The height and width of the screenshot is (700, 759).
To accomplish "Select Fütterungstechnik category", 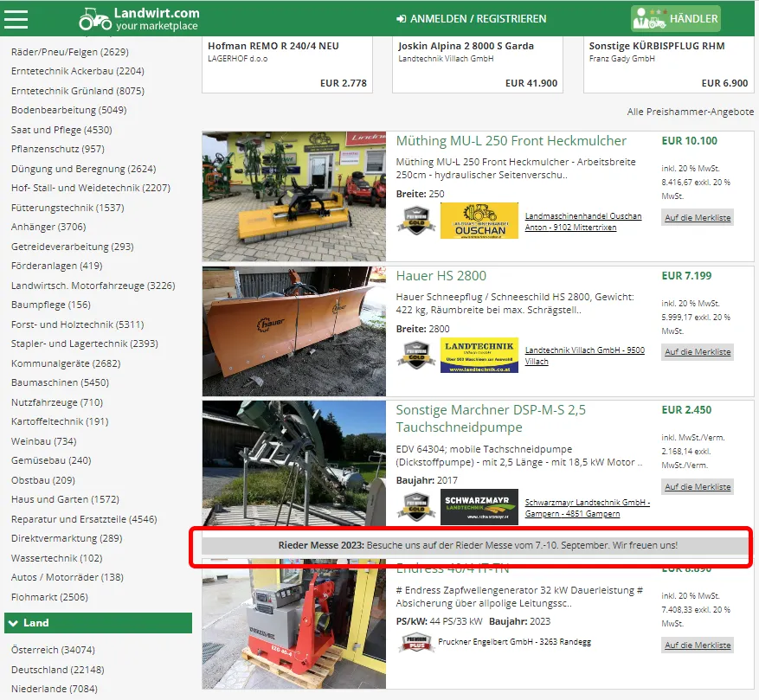I will pyautogui.click(x=68, y=209).
